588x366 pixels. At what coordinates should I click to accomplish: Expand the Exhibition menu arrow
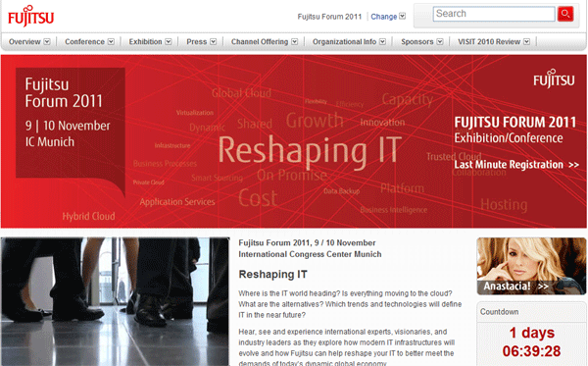click(x=169, y=41)
